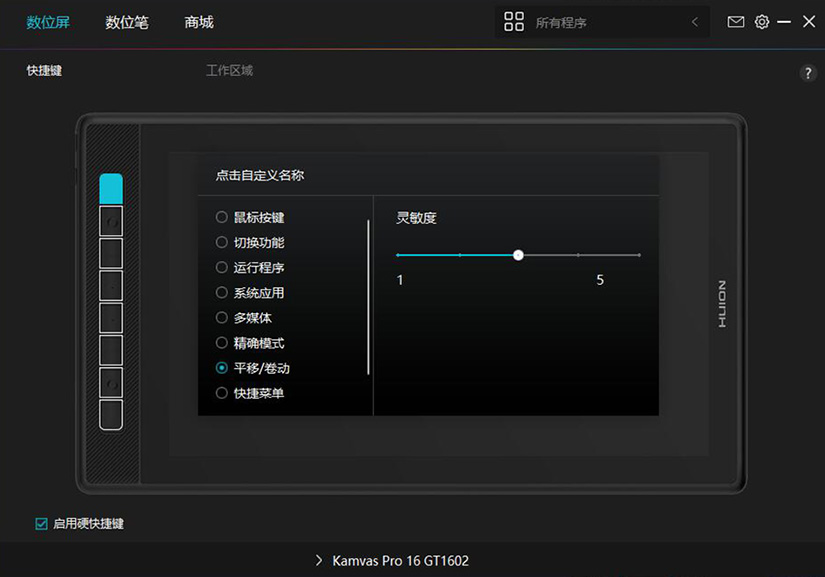The image size is (825, 577).
Task: Click the four-squares all programs icon
Action: (514, 22)
